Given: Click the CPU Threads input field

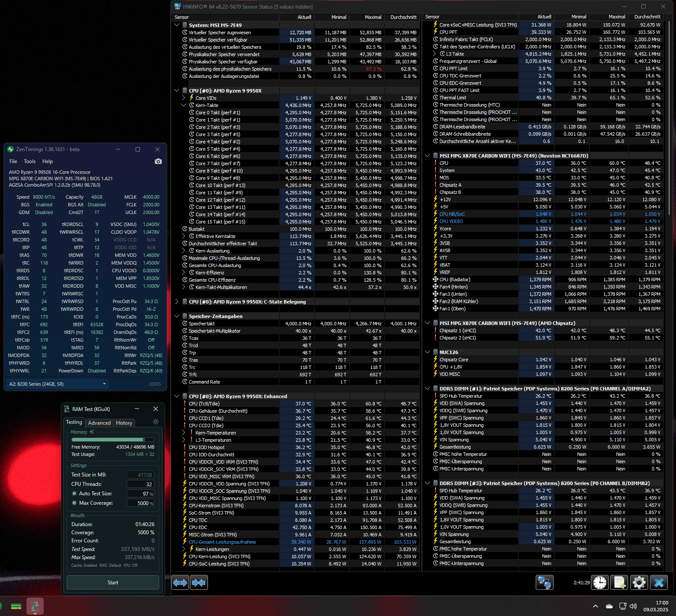Looking at the screenshot, I should (140, 484).
